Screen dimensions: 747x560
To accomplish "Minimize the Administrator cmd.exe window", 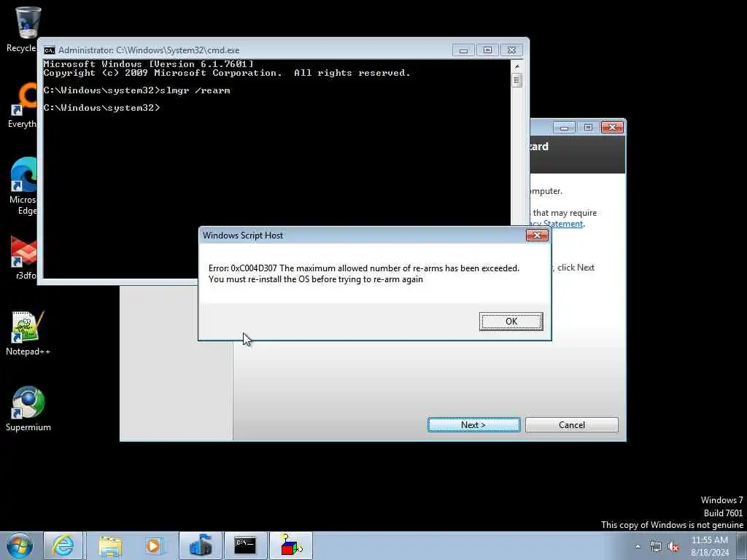I will pos(463,50).
